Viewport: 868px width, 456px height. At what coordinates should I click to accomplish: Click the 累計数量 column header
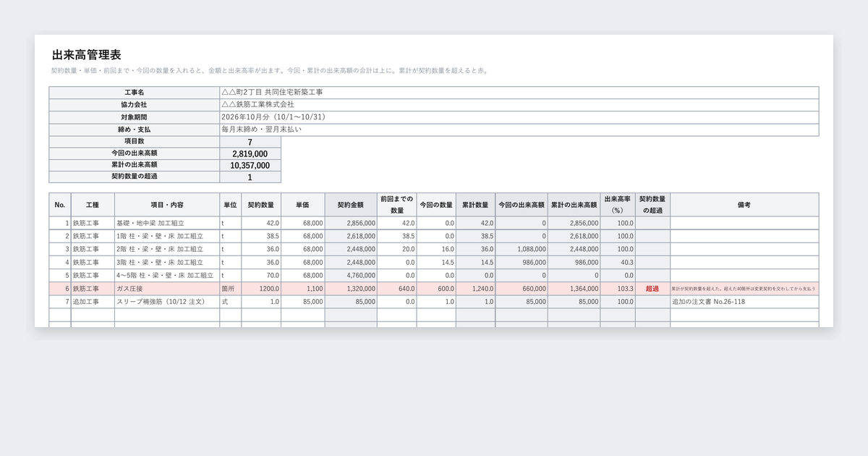(x=475, y=205)
